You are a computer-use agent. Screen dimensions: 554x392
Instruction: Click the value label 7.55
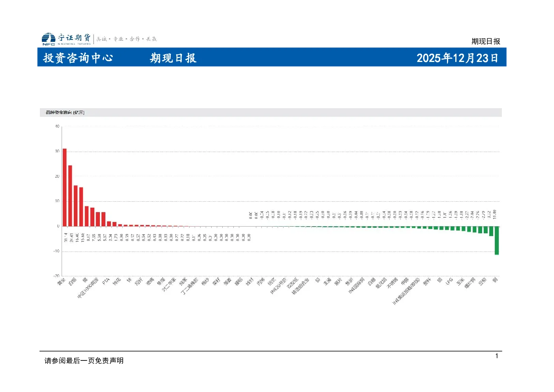94,237
